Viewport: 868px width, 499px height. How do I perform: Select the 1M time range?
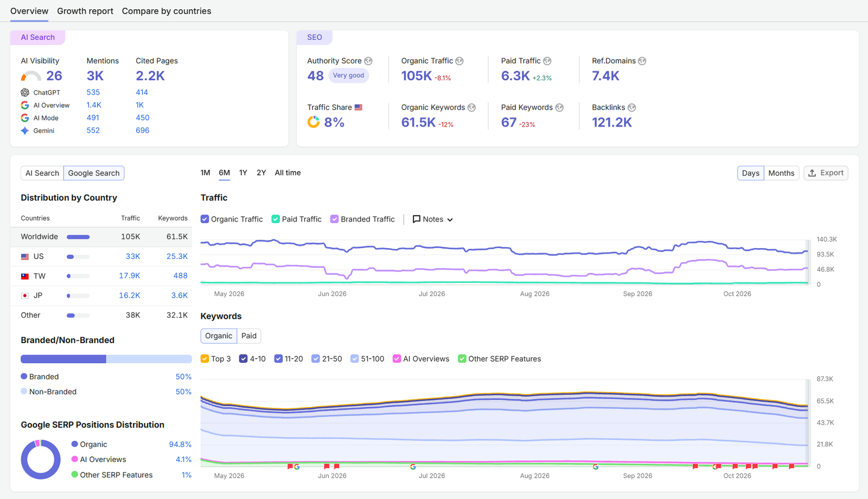205,173
